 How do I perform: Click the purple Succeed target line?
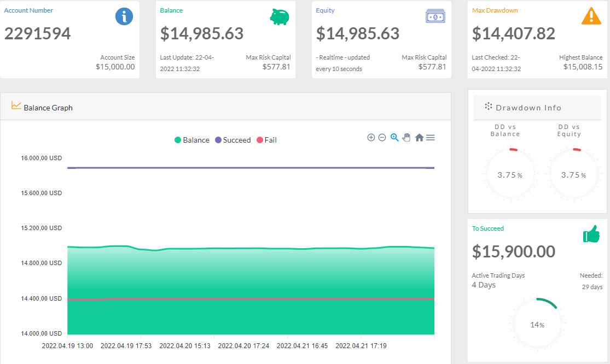(x=251, y=168)
